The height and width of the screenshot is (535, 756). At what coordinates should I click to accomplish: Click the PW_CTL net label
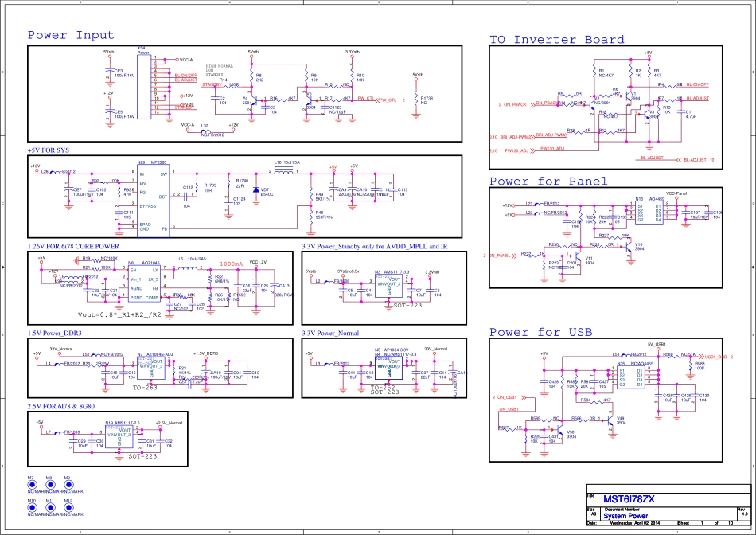click(x=366, y=100)
